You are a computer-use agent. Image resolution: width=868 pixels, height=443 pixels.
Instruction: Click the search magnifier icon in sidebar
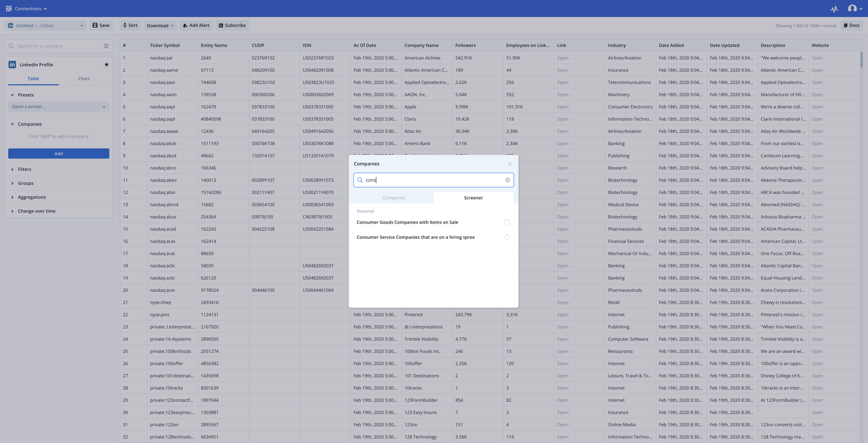[x=11, y=46]
